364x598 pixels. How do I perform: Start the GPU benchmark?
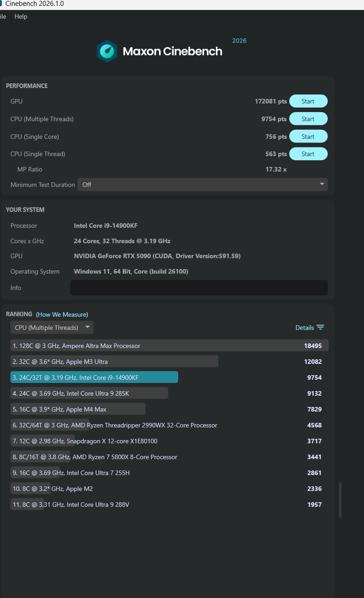click(x=308, y=101)
